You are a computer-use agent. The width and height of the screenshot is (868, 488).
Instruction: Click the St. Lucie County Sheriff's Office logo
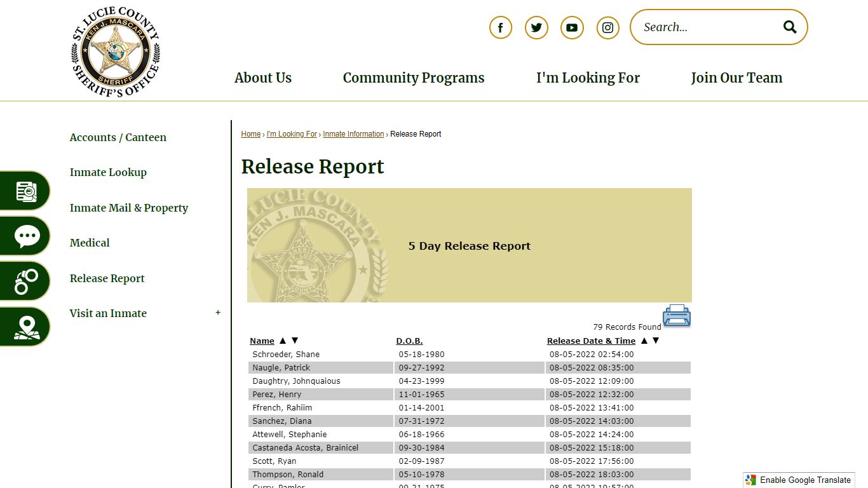click(115, 52)
